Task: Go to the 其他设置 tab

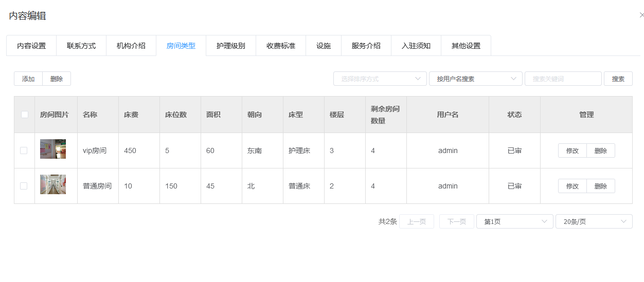Action: coord(466,46)
